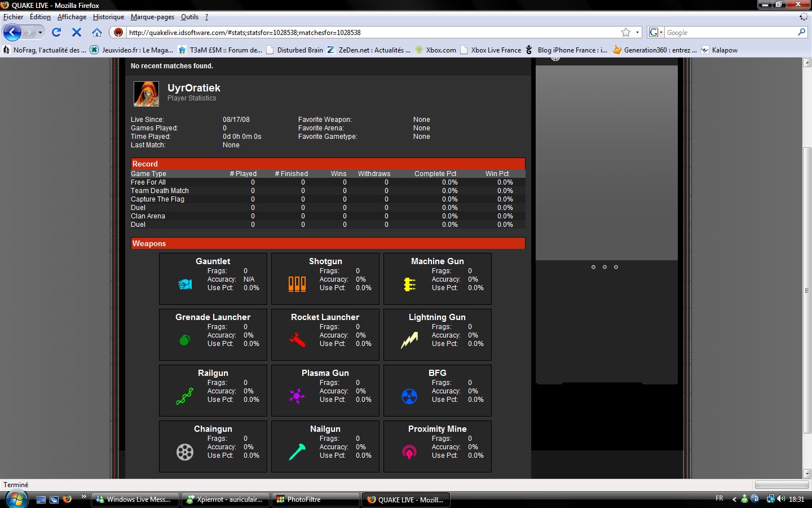This screenshot has height=508, width=812.
Task: Open history dropdown next to forward button
Action: pyautogui.click(x=41, y=32)
